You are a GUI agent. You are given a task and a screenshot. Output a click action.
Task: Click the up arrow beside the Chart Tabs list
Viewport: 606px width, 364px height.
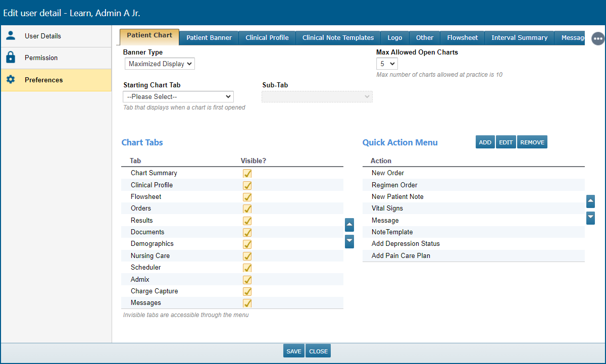tap(349, 225)
